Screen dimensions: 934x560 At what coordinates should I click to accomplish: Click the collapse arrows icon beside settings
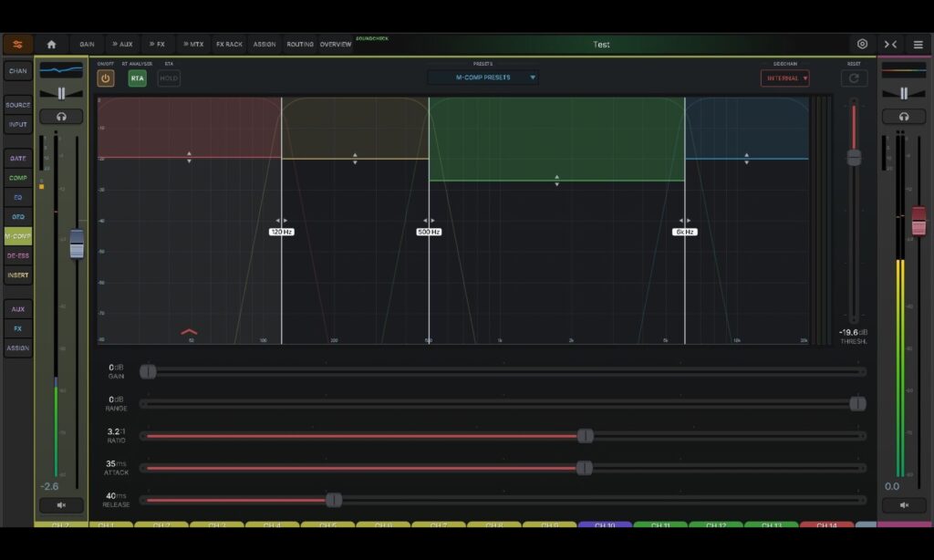pos(890,45)
